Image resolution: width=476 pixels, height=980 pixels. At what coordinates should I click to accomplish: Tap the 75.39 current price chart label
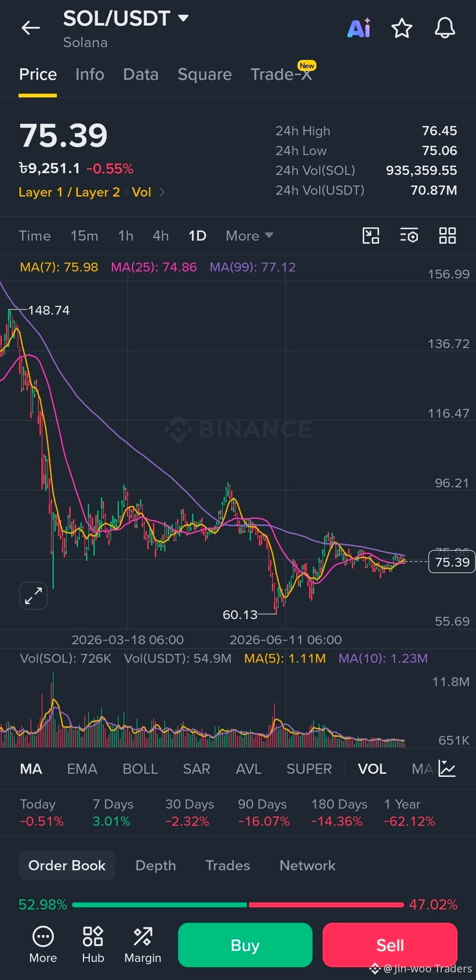pyautogui.click(x=452, y=562)
